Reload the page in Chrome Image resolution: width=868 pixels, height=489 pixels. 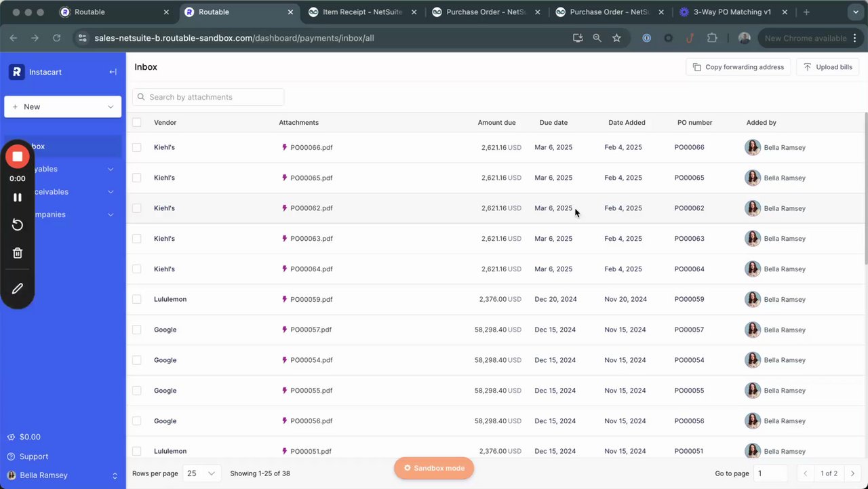(x=56, y=38)
